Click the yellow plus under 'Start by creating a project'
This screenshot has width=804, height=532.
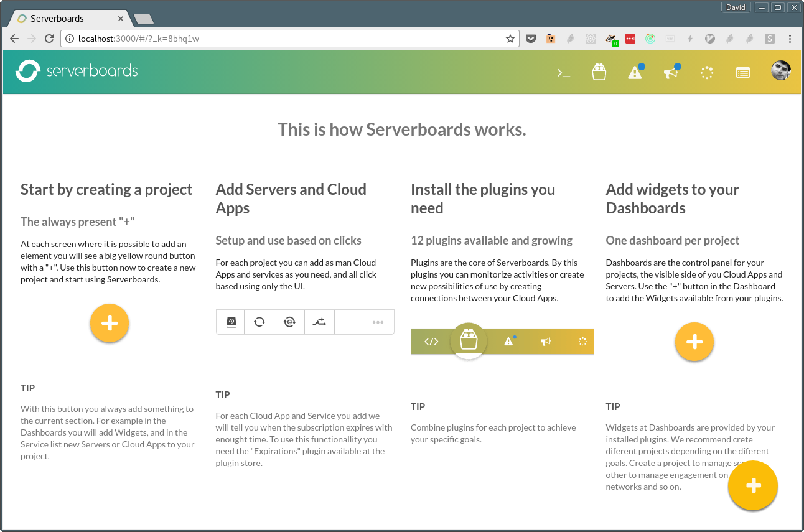click(110, 323)
